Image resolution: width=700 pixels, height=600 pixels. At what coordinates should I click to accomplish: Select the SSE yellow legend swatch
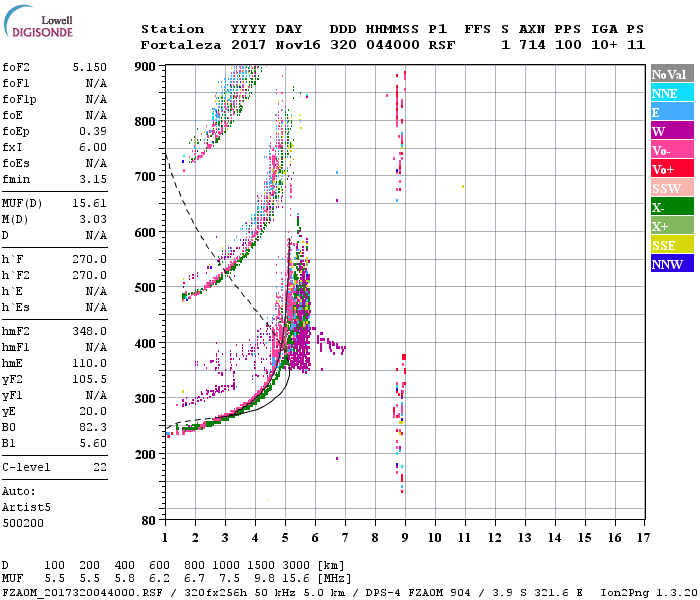(x=672, y=244)
